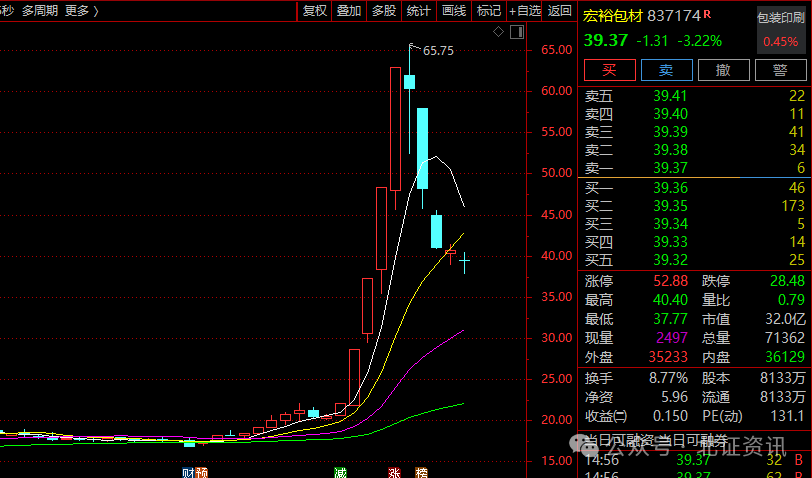Click the 50.00 price axis label
This screenshot has width=812, height=478.
pyautogui.click(x=557, y=173)
